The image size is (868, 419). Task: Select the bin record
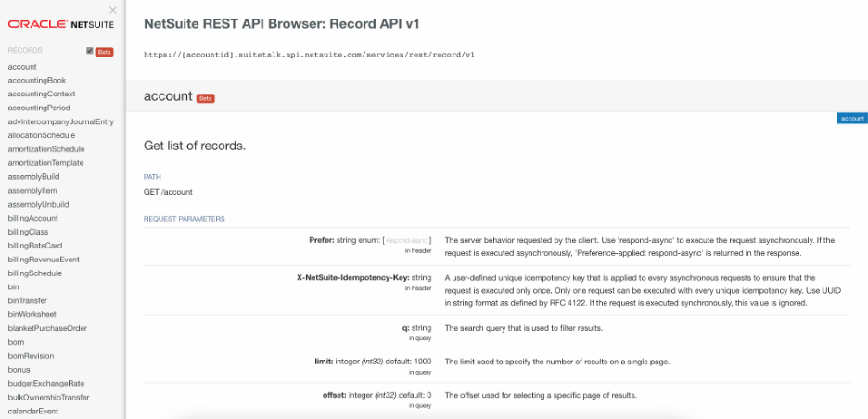coord(13,287)
